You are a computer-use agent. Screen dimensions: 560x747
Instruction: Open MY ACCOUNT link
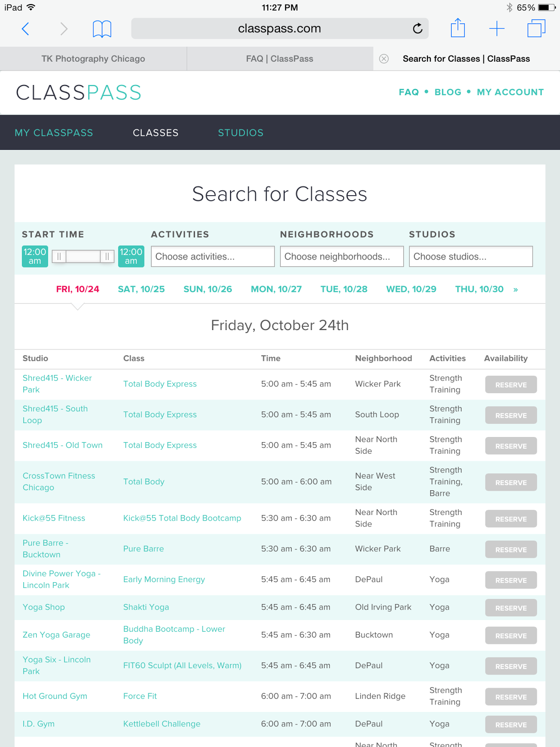tap(511, 92)
